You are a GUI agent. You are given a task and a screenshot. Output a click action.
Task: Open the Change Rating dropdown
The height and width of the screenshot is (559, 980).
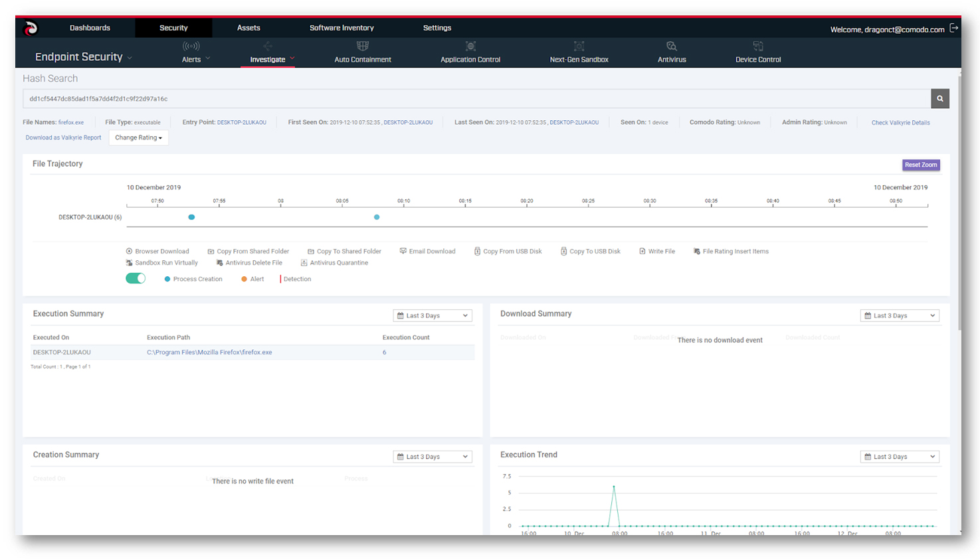coord(138,137)
